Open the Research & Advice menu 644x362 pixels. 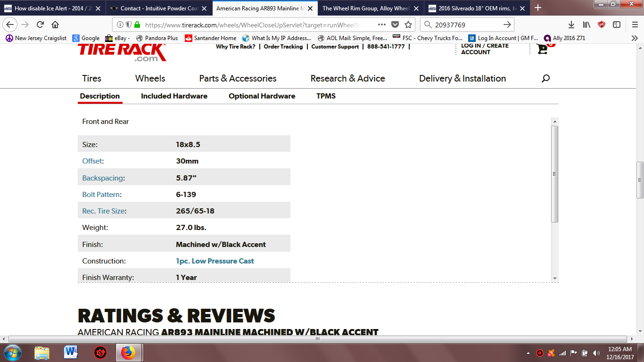347,78
